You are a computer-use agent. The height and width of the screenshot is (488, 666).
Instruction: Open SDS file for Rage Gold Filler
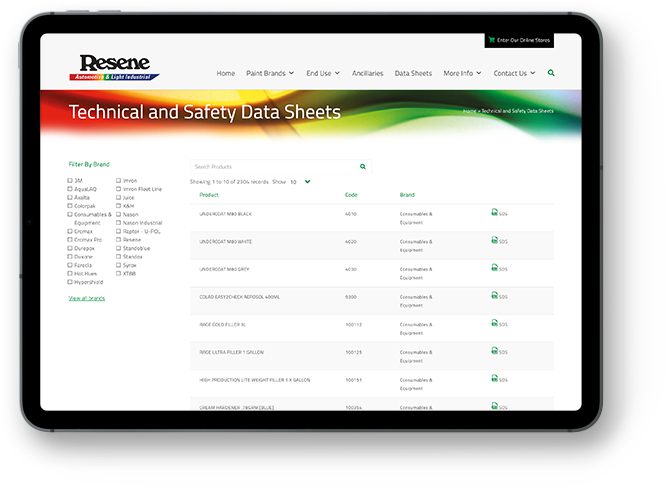(x=499, y=323)
